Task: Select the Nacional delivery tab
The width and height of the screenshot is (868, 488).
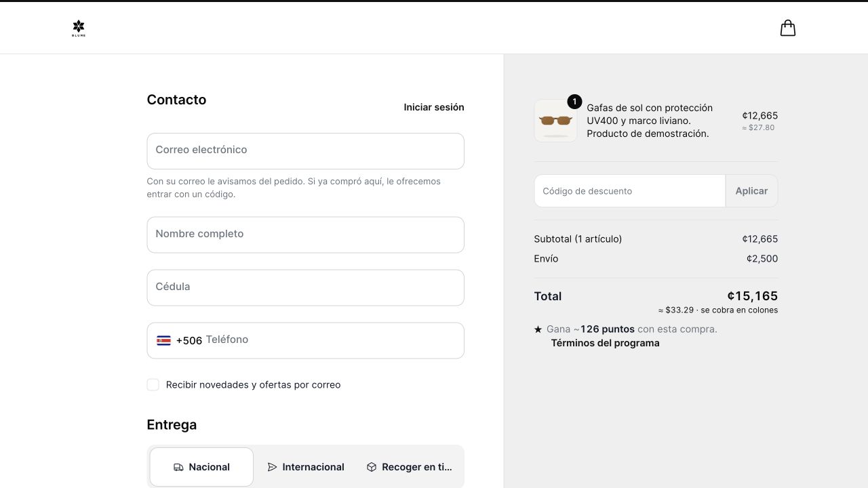Action: click(x=201, y=467)
